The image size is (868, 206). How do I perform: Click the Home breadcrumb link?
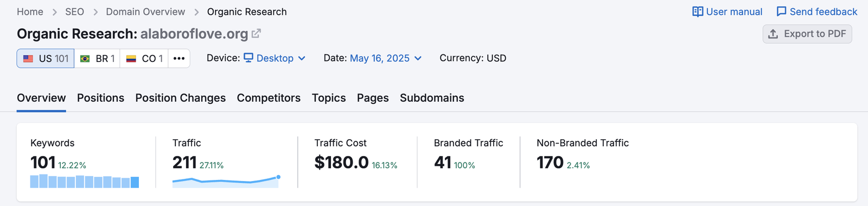pyautogui.click(x=30, y=11)
